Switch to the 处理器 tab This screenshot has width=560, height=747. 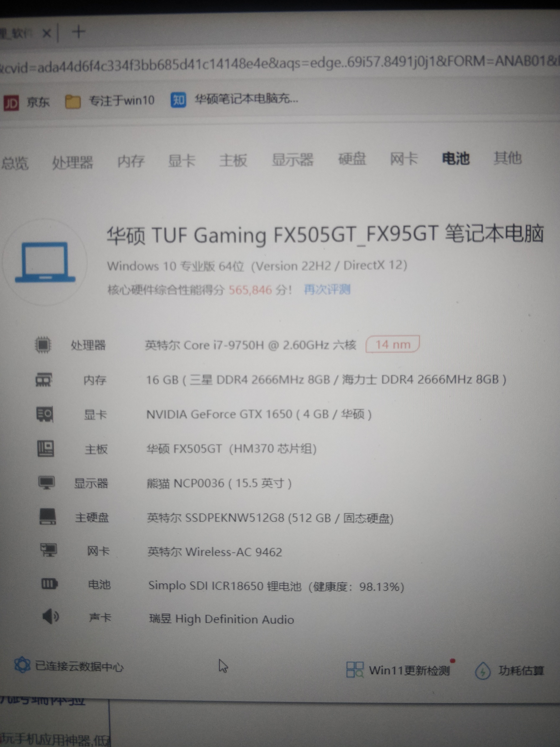pos(72,162)
